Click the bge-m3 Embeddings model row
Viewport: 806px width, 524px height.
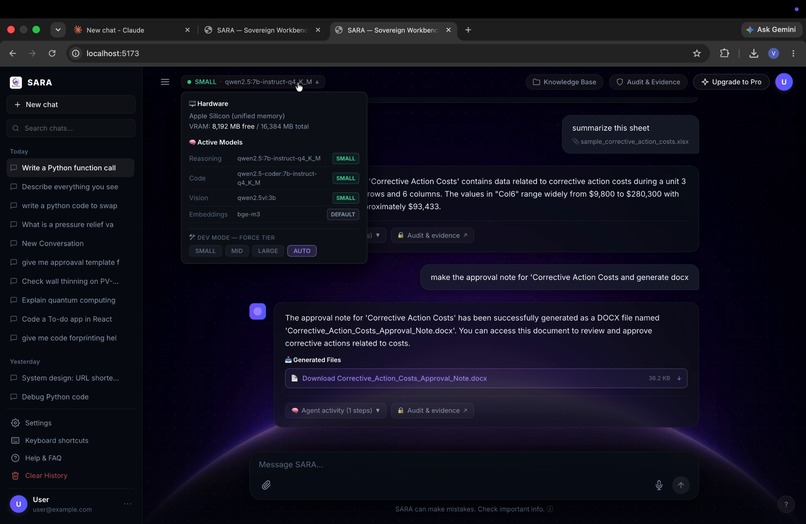273,214
